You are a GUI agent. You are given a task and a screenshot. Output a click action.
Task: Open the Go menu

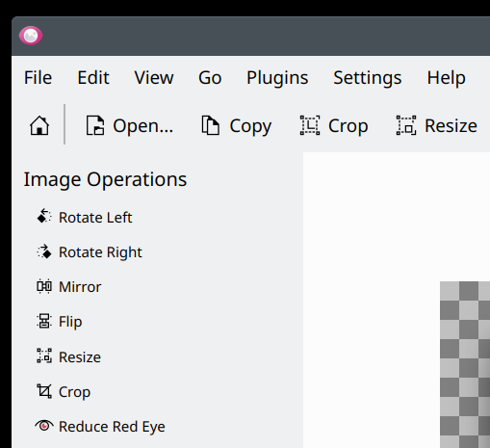210,78
